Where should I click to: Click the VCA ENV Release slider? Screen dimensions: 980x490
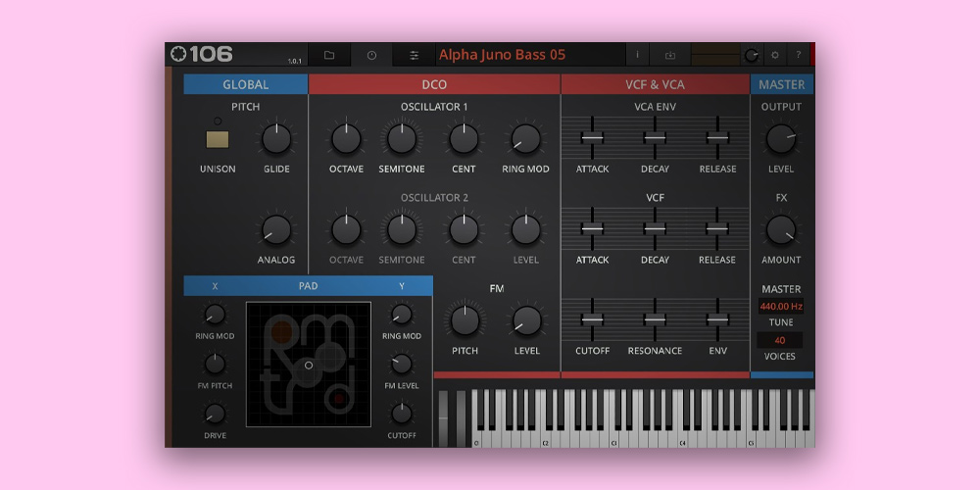[x=717, y=137]
